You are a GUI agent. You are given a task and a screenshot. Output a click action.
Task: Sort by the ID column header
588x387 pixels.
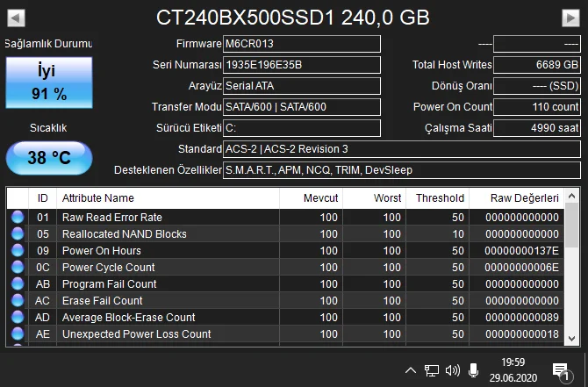click(42, 198)
